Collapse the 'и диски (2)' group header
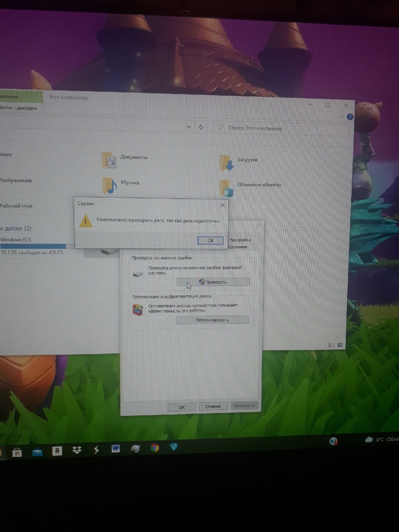The height and width of the screenshot is (532, 399). pyautogui.click(x=16, y=229)
